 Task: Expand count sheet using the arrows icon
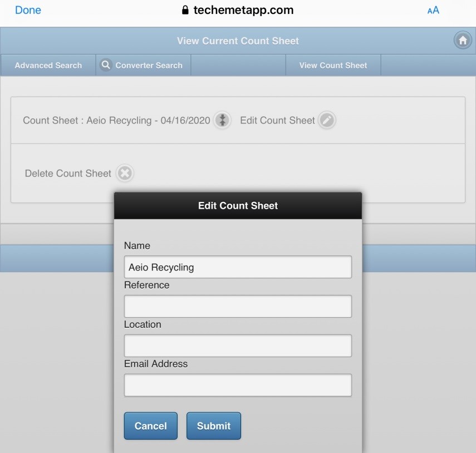pyautogui.click(x=222, y=120)
